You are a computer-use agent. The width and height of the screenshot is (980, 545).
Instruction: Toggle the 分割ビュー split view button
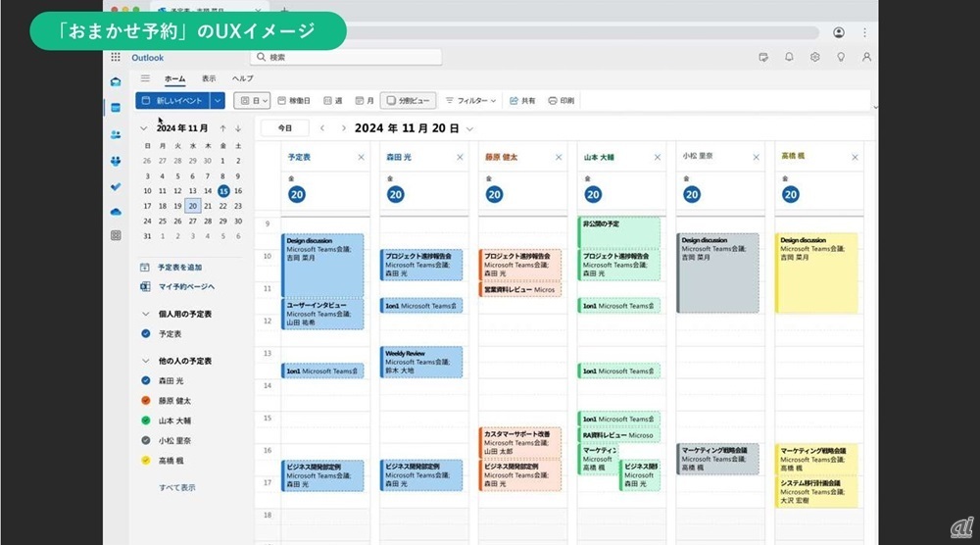408,101
